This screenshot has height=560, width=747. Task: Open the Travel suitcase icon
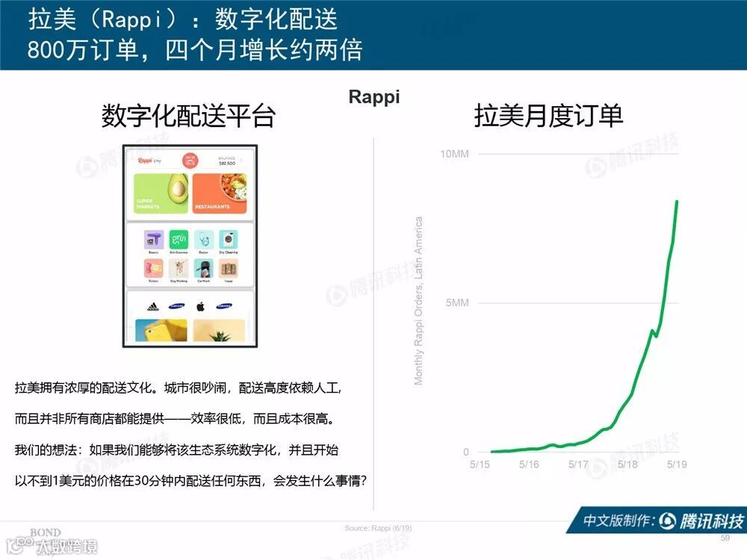pyautogui.click(x=228, y=269)
